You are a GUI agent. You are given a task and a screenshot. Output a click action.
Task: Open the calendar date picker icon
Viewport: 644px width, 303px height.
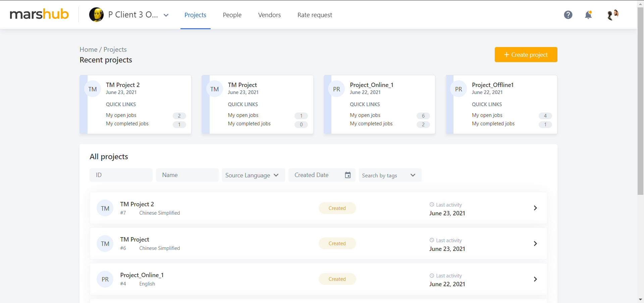(348, 175)
